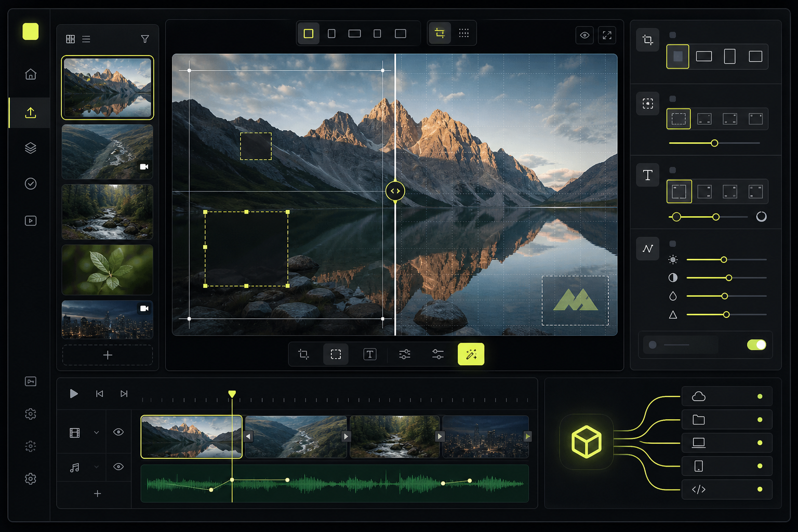Toggle the yellow switch in right panel
This screenshot has width=798, height=532.
pyautogui.click(x=756, y=345)
